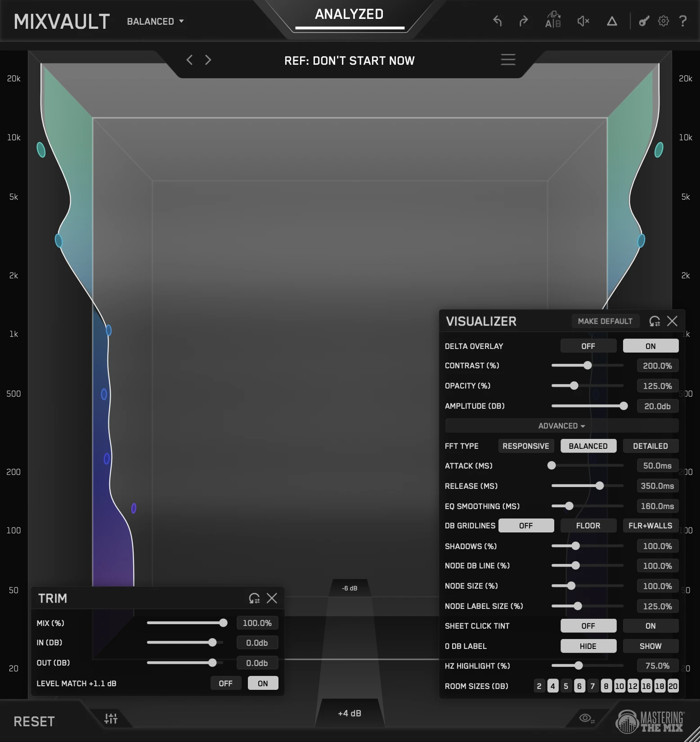
Task: Reset the Trim panel settings
Action: [254, 598]
